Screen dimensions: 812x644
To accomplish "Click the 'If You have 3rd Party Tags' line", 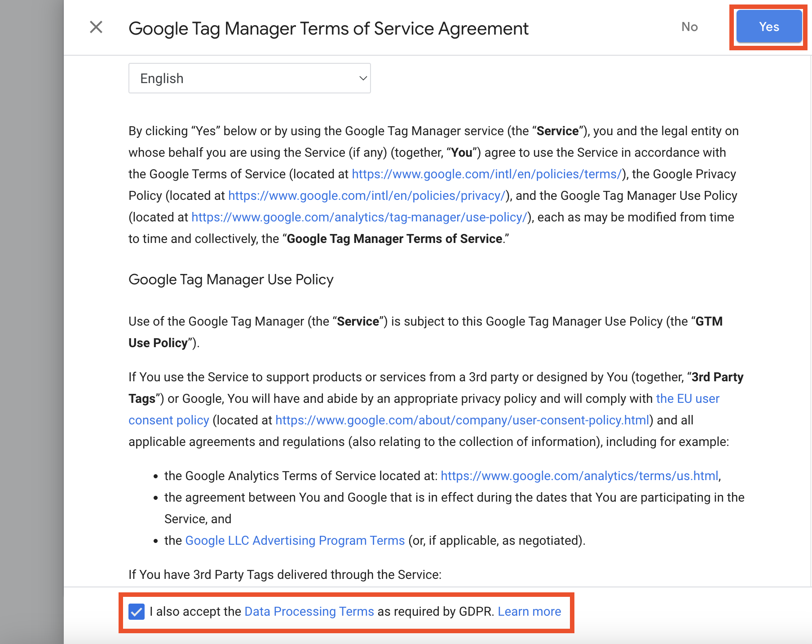I will (285, 575).
